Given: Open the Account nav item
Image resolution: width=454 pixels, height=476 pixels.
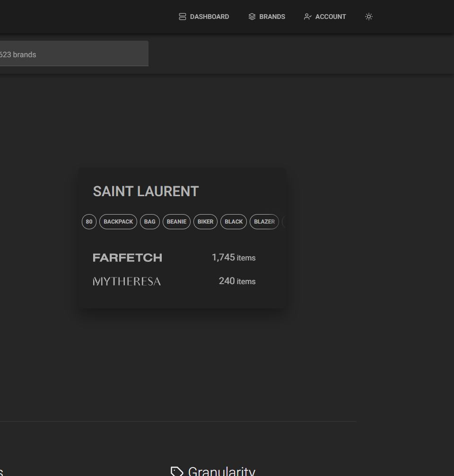Looking at the screenshot, I should pos(324,17).
